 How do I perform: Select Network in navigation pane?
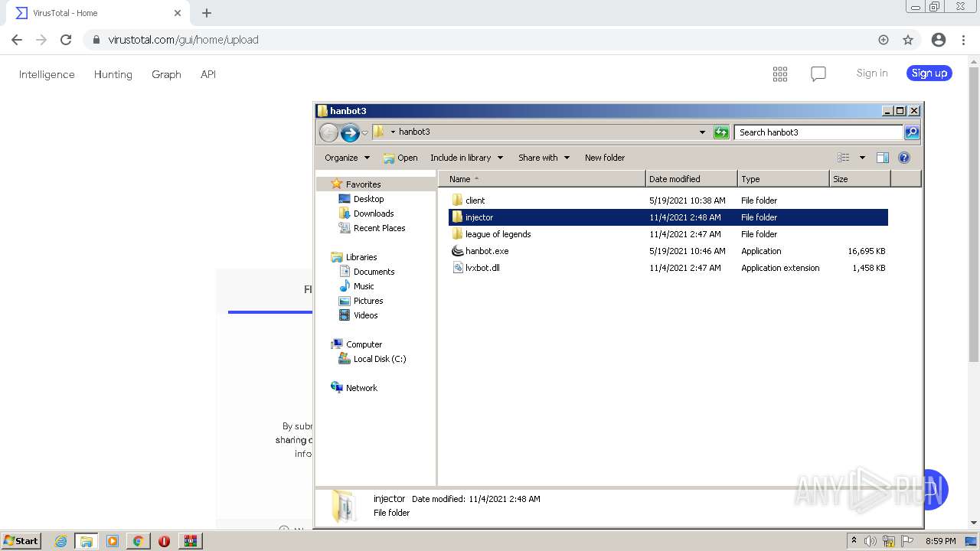click(361, 388)
